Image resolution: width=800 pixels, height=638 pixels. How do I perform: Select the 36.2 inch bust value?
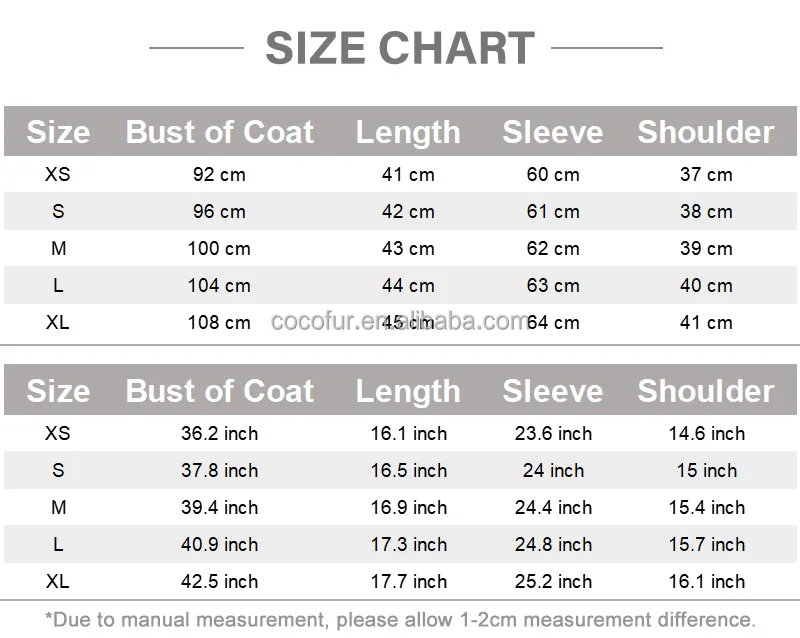(219, 434)
